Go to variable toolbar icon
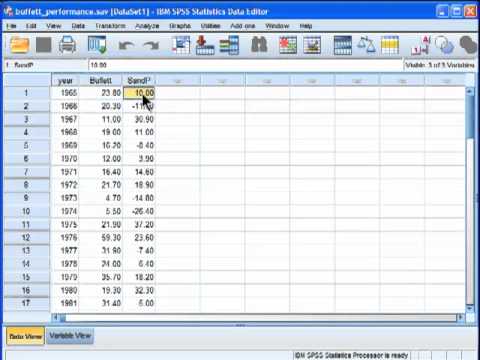This screenshot has height=360, width=480. tap(205, 45)
